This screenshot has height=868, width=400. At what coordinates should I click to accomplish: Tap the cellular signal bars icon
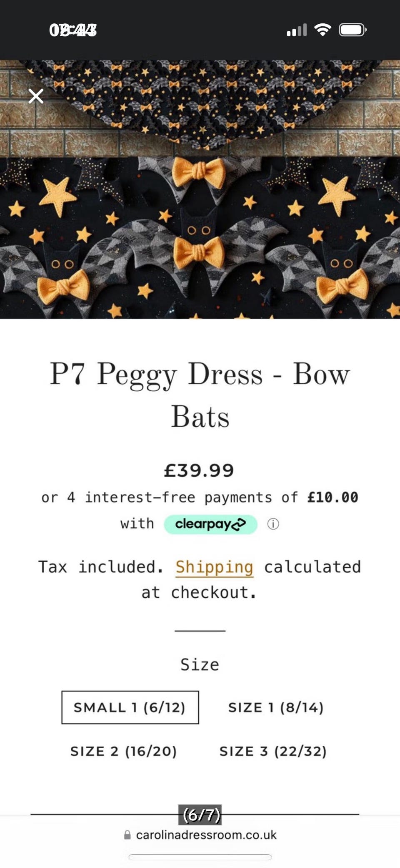(x=297, y=30)
